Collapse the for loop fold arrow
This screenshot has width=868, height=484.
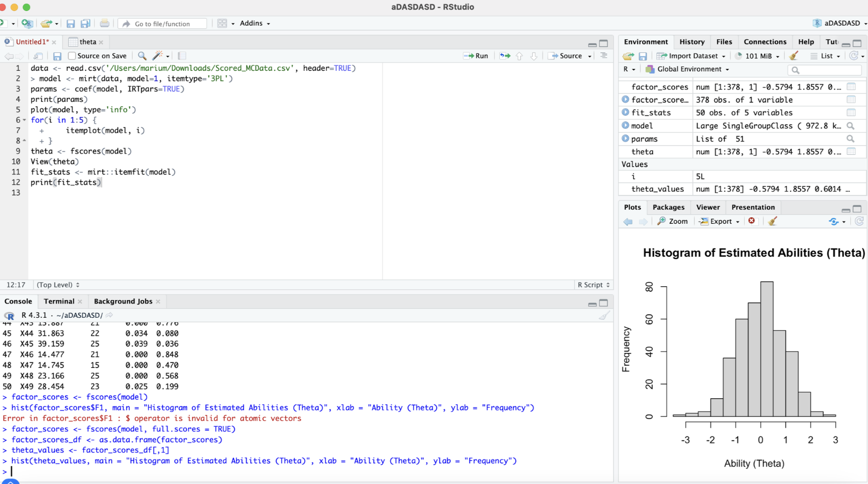point(24,120)
